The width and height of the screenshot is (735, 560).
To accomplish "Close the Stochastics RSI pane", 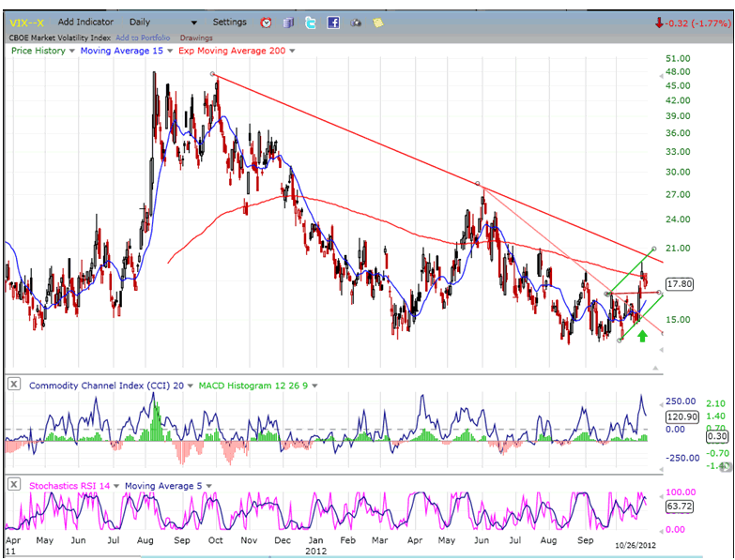I will click(16, 485).
